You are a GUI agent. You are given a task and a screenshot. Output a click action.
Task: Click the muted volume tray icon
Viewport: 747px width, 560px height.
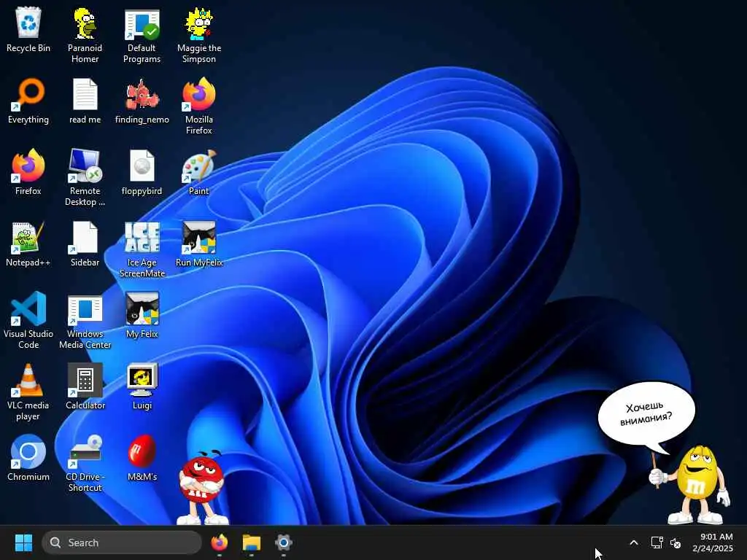(x=676, y=542)
